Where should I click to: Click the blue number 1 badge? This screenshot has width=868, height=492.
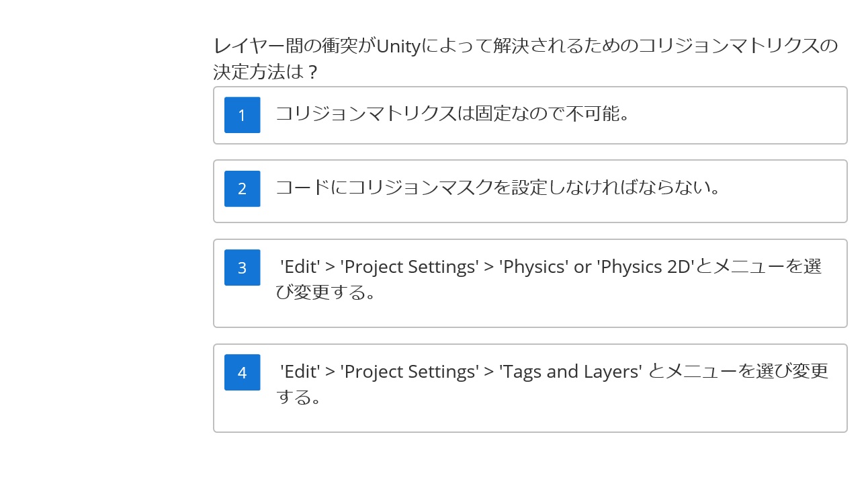pyautogui.click(x=242, y=115)
